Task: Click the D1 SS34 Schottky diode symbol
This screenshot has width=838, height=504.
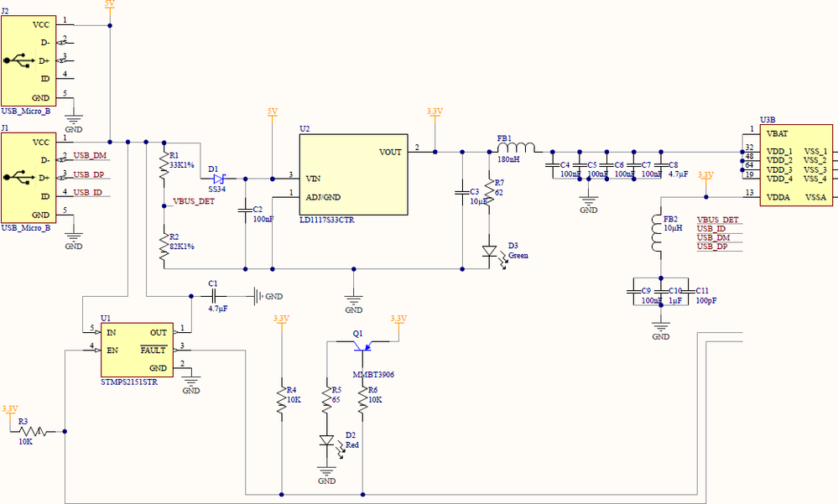Action: pos(218,179)
